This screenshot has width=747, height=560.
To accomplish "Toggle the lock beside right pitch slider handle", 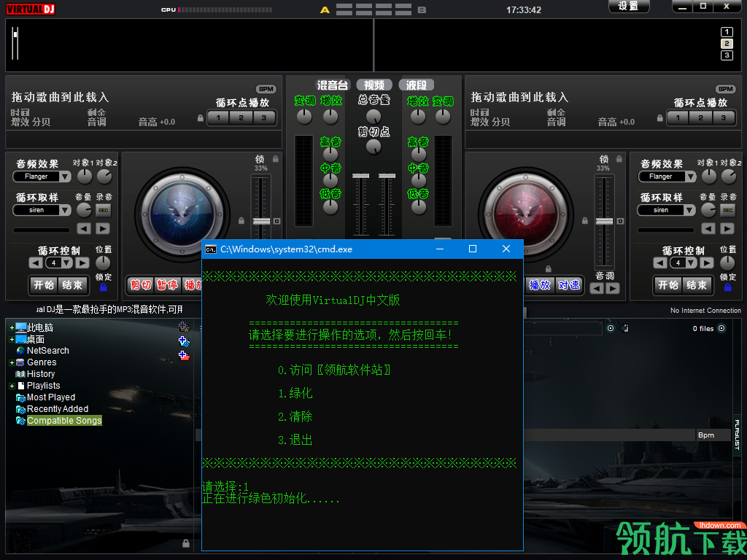I will click(584, 221).
